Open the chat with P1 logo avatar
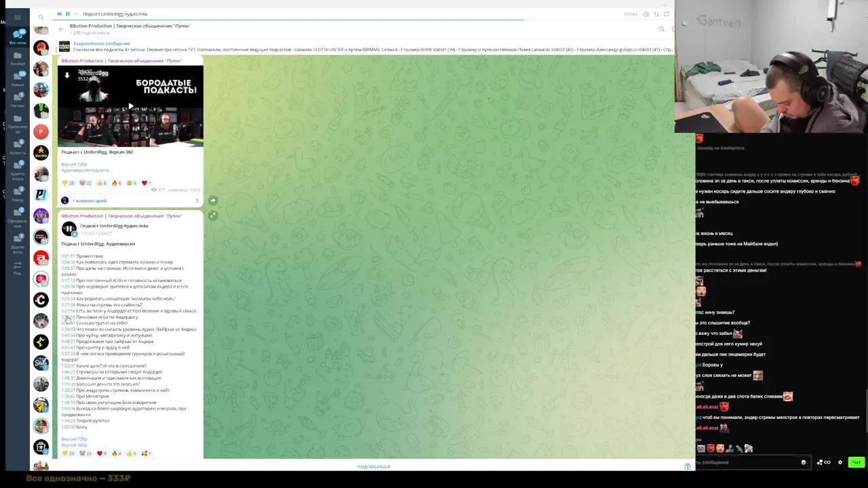Image resolution: width=868 pixels, height=488 pixels. [x=41, y=195]
